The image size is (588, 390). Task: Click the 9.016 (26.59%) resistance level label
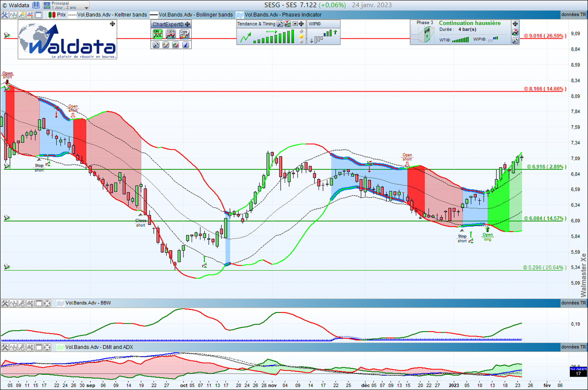[x=545, y=35]
